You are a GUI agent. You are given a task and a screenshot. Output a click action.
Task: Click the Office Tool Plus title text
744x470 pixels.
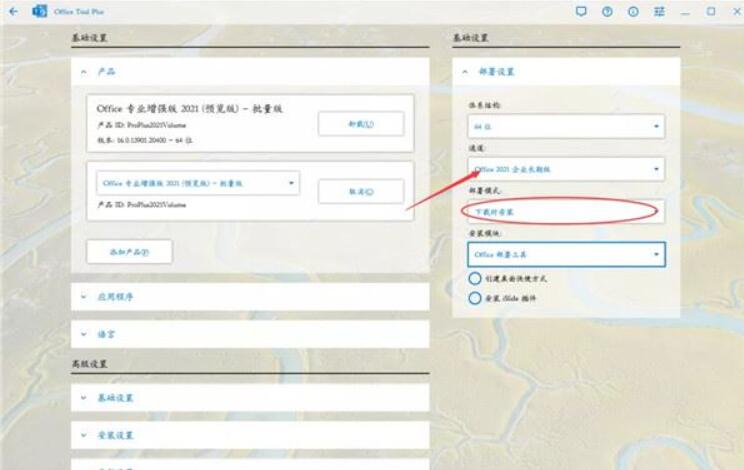click(79, 11)
